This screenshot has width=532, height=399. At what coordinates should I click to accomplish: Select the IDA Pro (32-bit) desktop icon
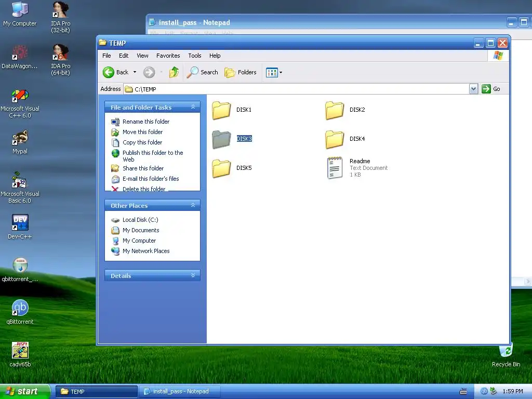pyautogui.click(x=60, y=17)
